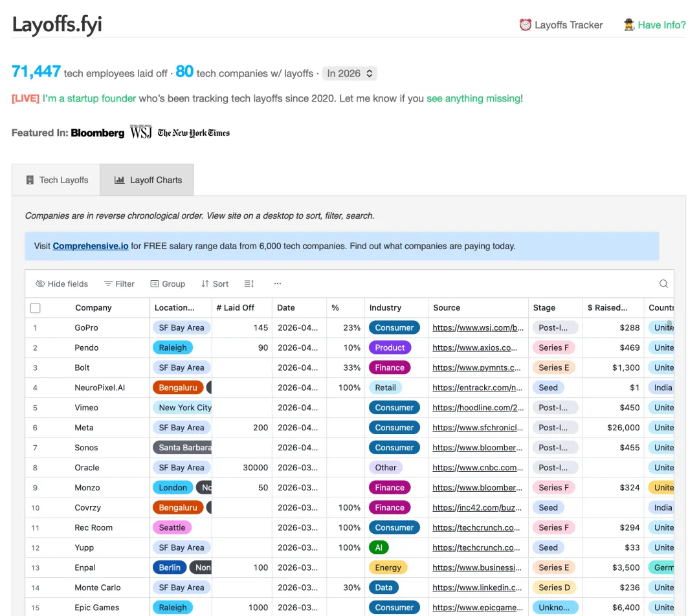Click Sonos's Santa Barbara location tag
The image size is (699, 616).
[183, 448]
